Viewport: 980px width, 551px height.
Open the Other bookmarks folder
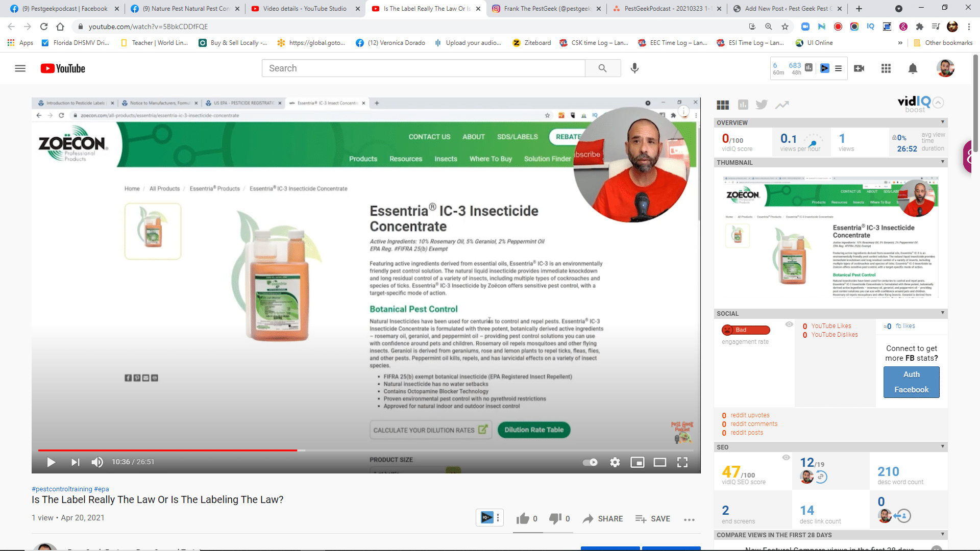coord(943,43)
